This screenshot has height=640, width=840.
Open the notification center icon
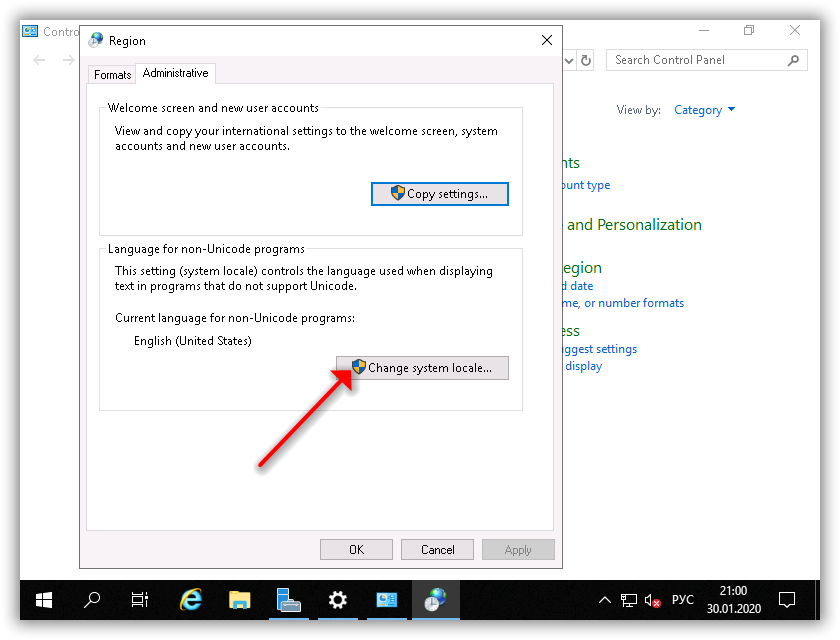tap(787, 600)
